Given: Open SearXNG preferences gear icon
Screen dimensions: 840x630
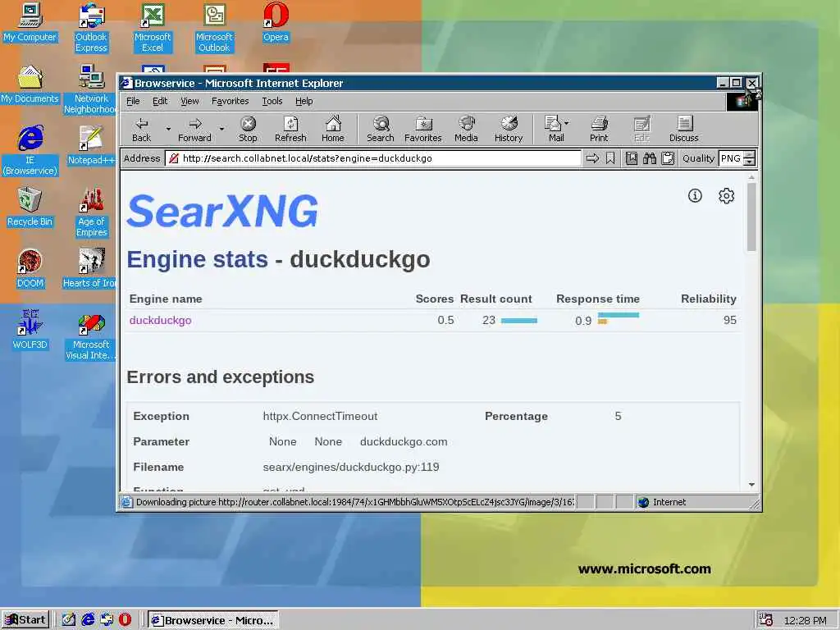Looking at the screenshot, I should click(727, 195).
